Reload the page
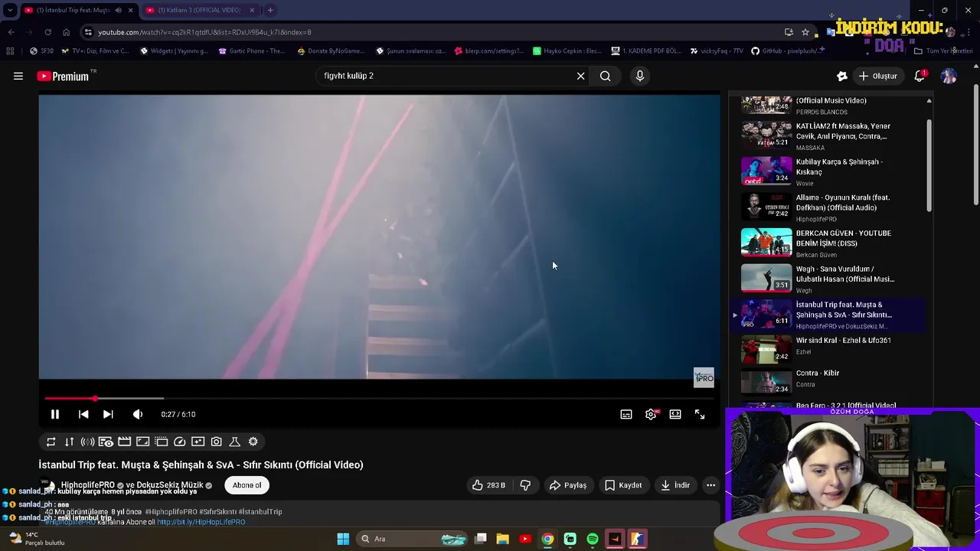The image size is (980, 551). [47, 32]
